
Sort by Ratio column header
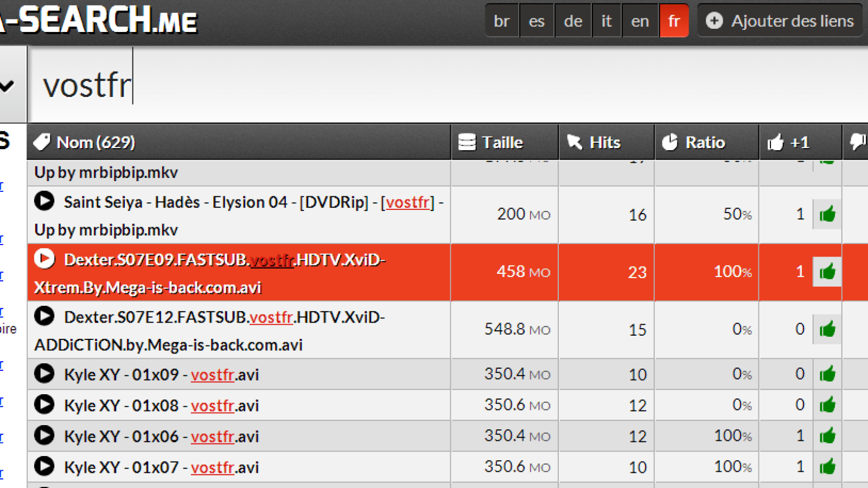705,143
